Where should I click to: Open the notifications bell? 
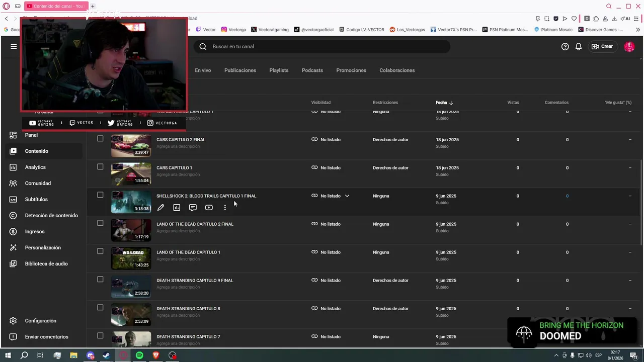click(579, 46)
